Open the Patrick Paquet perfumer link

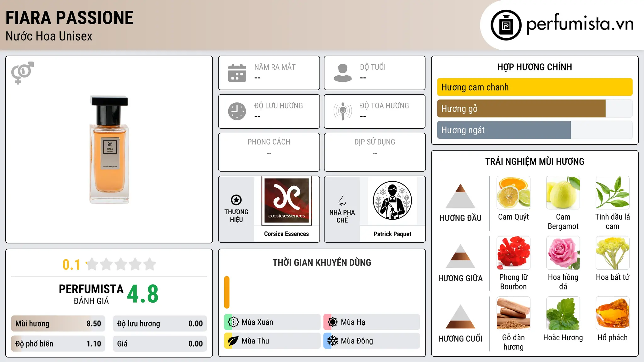point(392,234)
